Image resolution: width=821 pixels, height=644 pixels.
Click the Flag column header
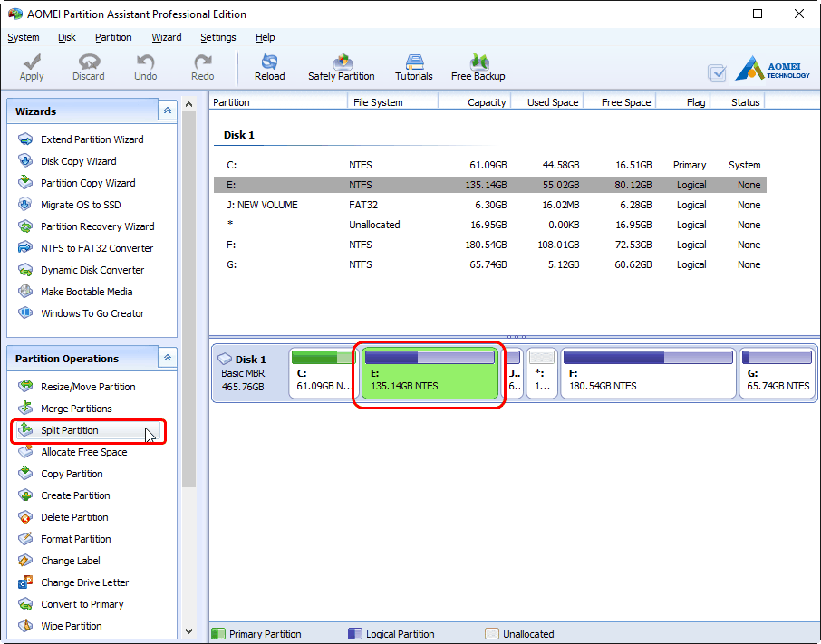click(683, 102)
